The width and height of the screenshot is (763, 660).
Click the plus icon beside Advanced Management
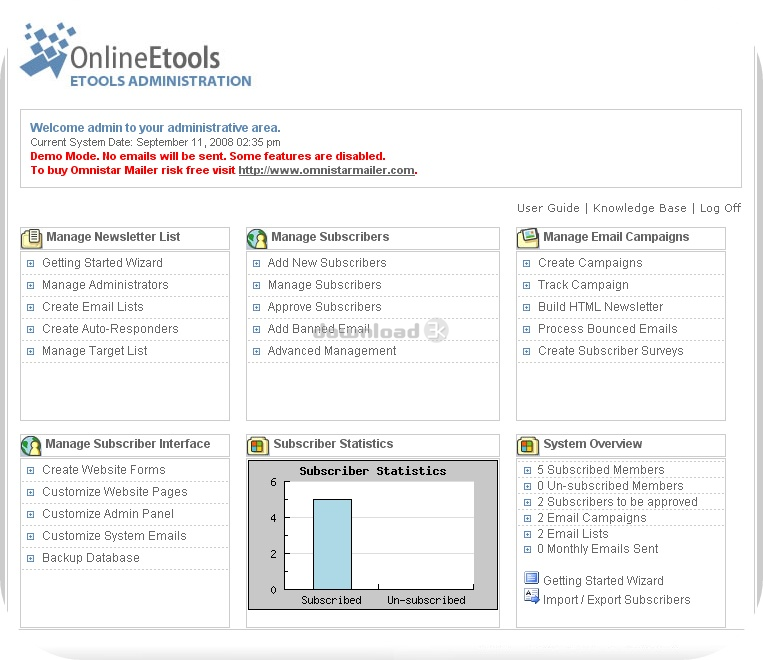coord(256,351)
